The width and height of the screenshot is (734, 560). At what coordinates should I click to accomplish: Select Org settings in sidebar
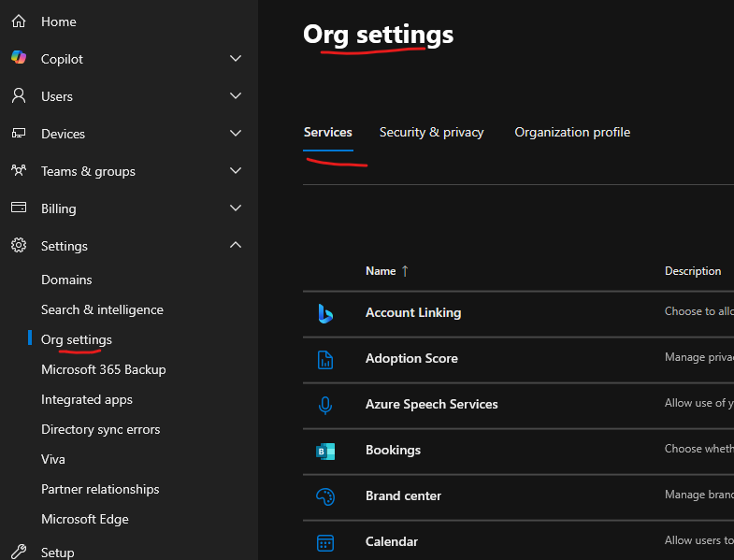(x=77, y=339)
